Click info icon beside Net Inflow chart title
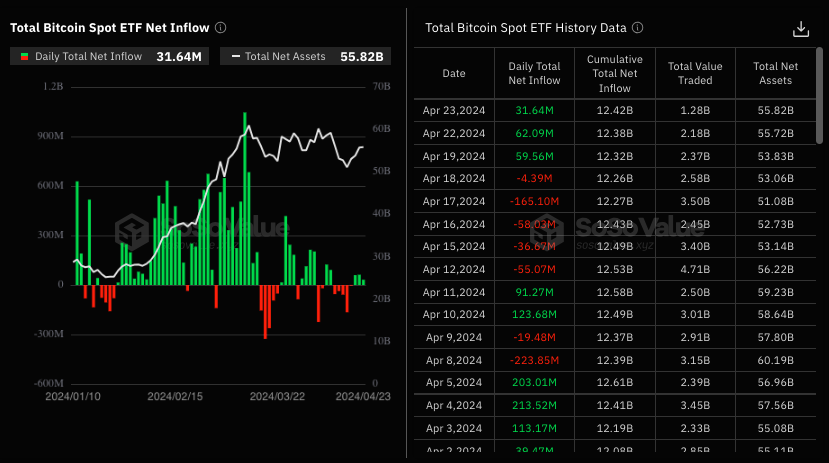The width and height of the screenshot is (829, 463). tap(221, 28)
